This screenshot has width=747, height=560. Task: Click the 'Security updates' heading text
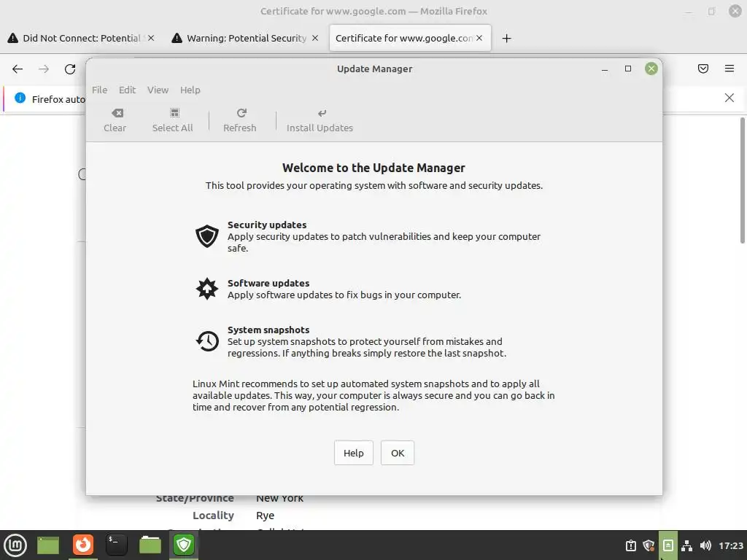(x=267, y=225)
